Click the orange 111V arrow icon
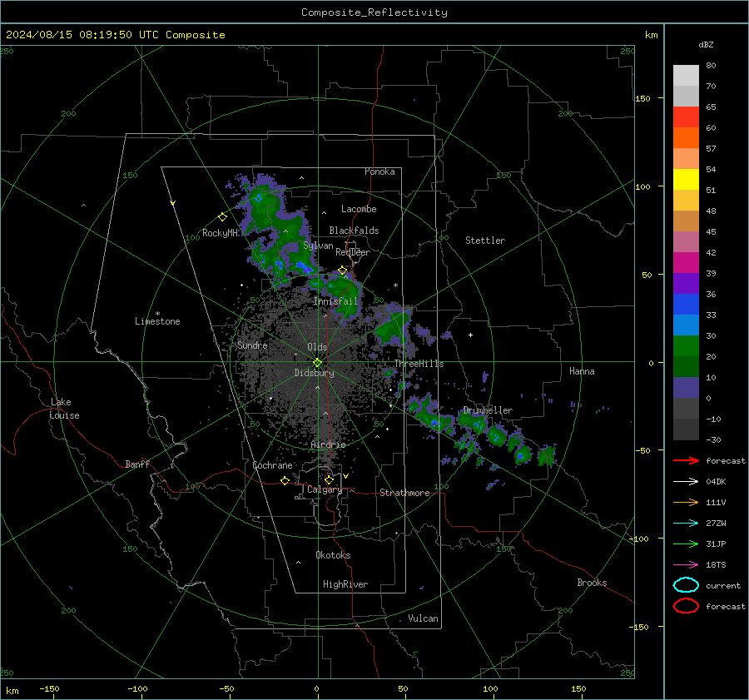Viewport: 749px width, 700px height. (686, 502)
